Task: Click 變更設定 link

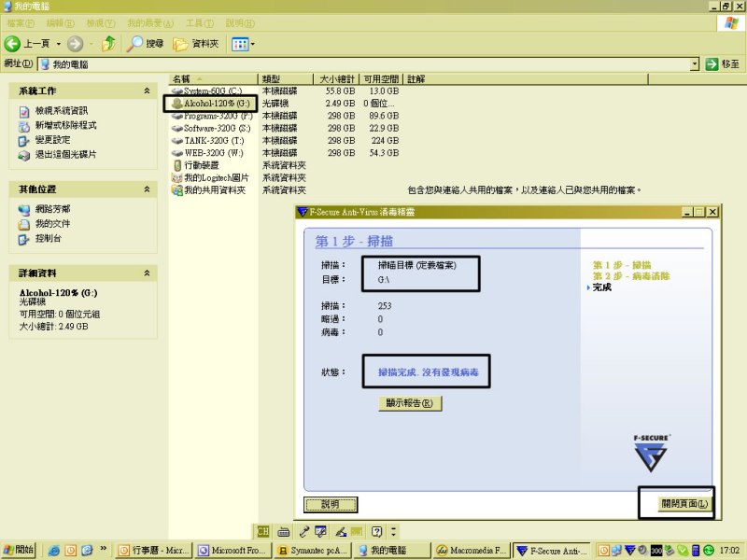Action: (x=52, y=140)
